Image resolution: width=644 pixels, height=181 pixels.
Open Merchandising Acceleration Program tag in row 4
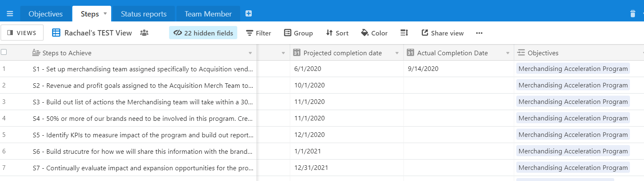573,118
